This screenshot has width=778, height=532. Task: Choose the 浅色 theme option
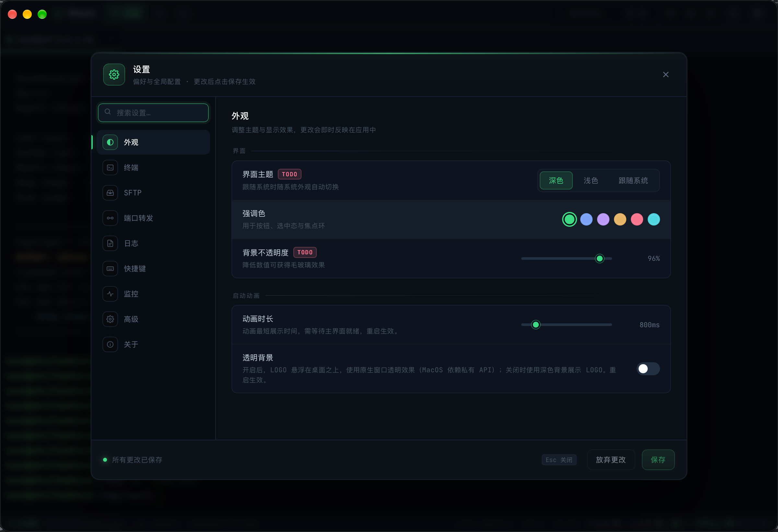tap(591, 181)
